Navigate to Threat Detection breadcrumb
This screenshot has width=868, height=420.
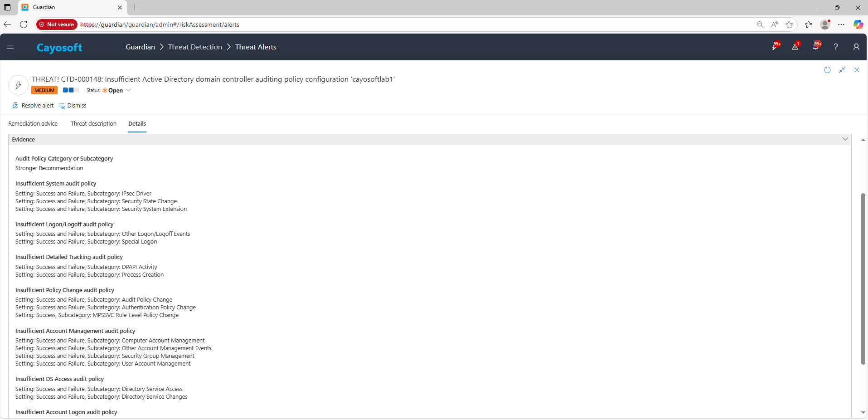(195, 47)
